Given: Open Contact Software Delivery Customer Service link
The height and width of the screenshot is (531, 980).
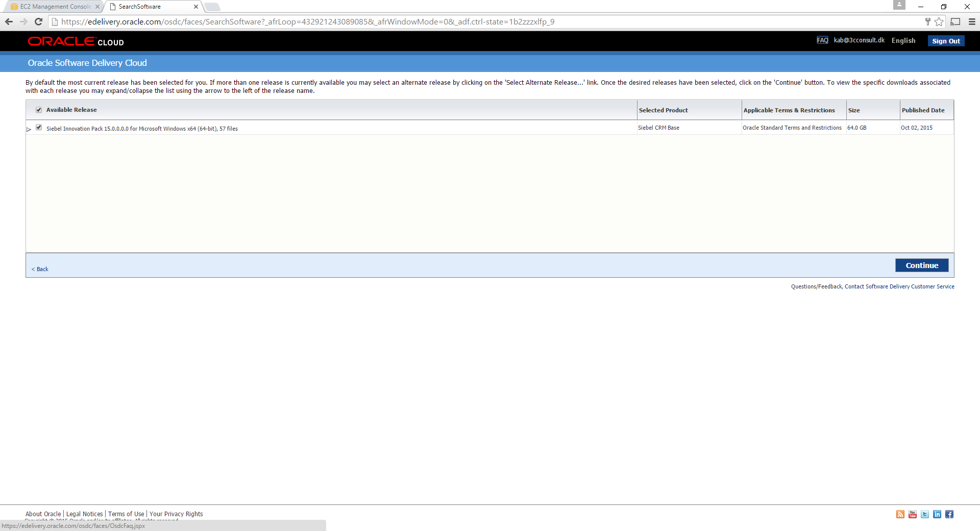Looking at the screenshot, I should [899, 286].
